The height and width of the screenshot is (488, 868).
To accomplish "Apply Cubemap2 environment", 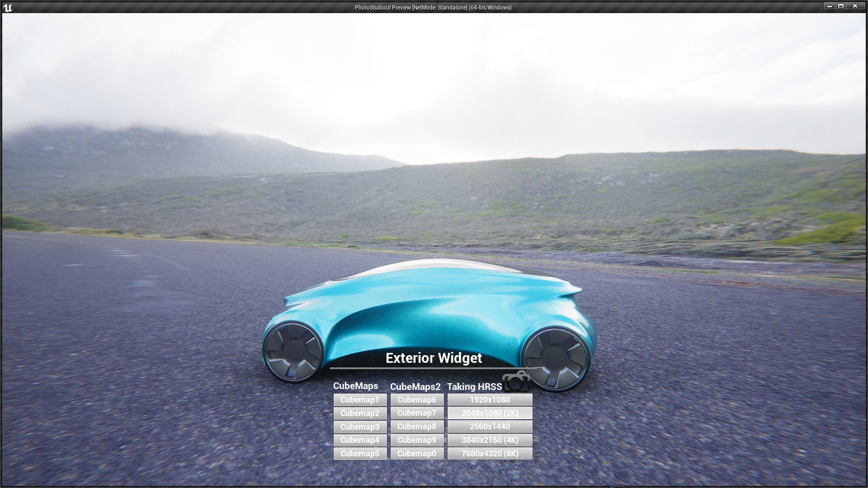I will (x=360, y=413).
